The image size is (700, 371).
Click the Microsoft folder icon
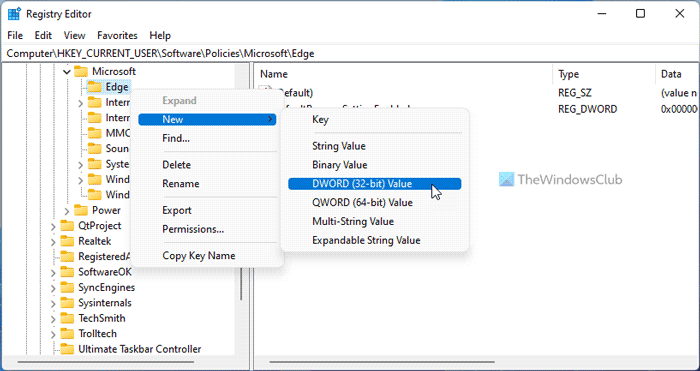(81, 71)
